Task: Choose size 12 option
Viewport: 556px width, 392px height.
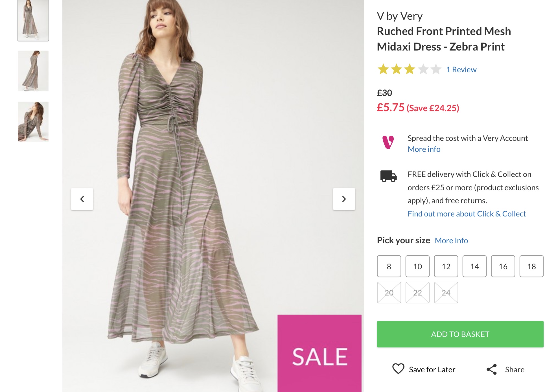Action: point(446,266)
